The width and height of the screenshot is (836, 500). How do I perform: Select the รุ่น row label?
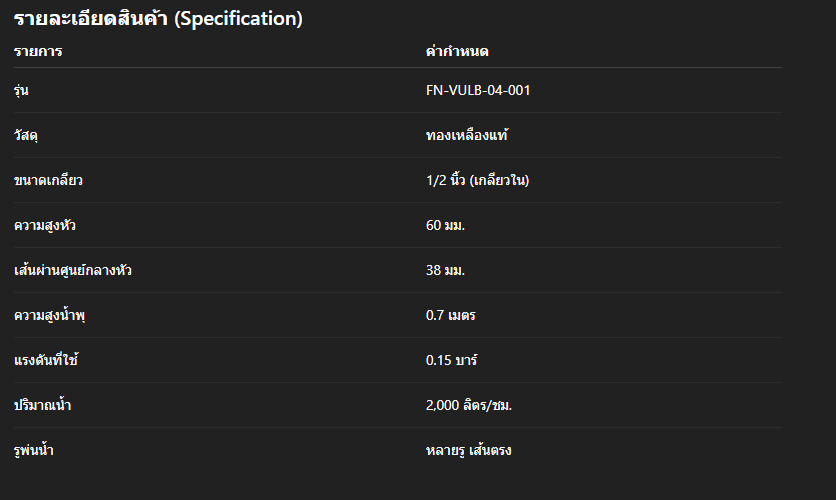point(21,91)
